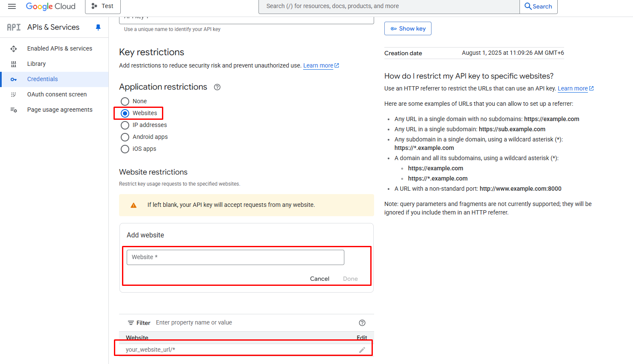Viewport: 633px width, 364px height.
Task: Click the Show key button
Action: (x=408, y=28)
